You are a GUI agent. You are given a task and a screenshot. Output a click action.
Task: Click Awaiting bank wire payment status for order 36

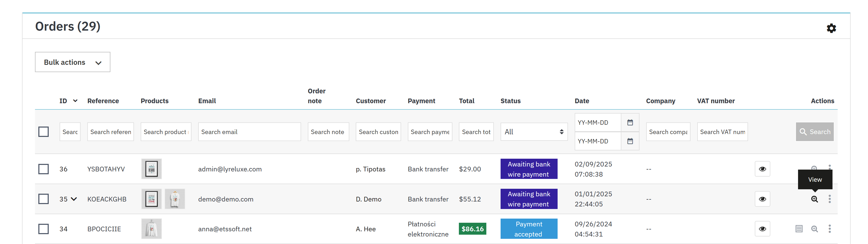(529, 169)
